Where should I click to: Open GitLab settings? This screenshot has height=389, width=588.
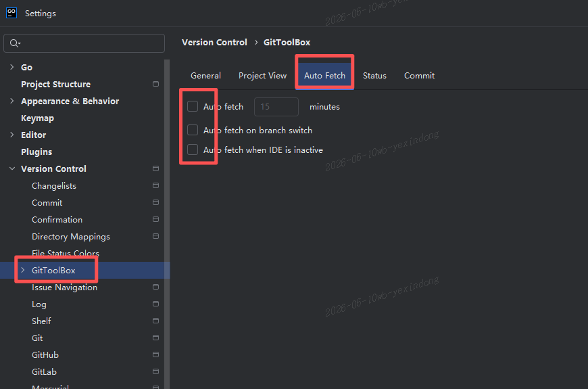coord(44,371)
